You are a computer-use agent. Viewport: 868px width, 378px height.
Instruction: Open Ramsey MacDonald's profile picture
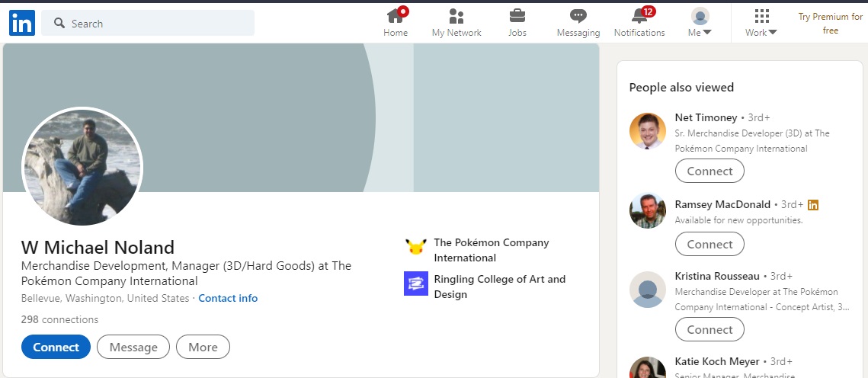pos(648,211)
